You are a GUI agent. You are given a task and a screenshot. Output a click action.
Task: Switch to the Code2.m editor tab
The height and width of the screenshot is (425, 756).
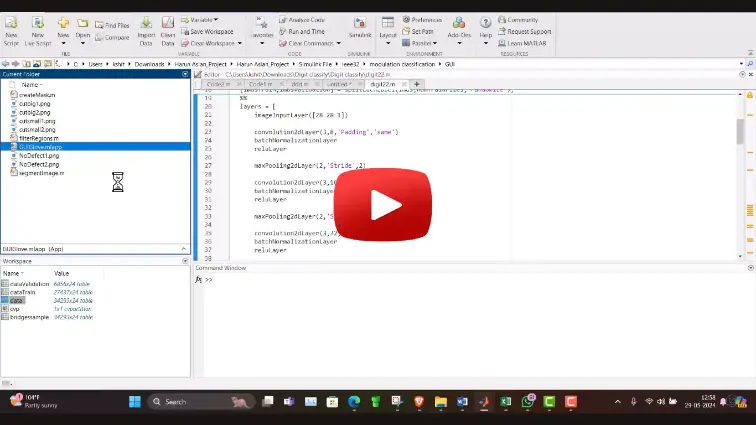click(x=217, y=84)
